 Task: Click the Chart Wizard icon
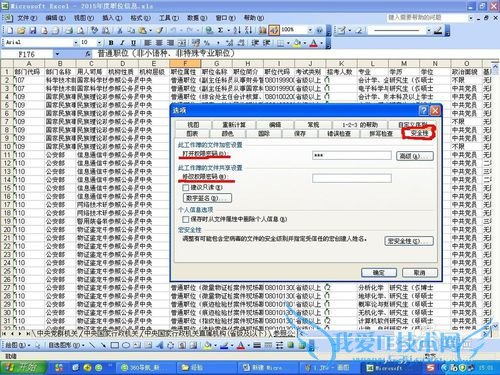[x=263, y=31]
